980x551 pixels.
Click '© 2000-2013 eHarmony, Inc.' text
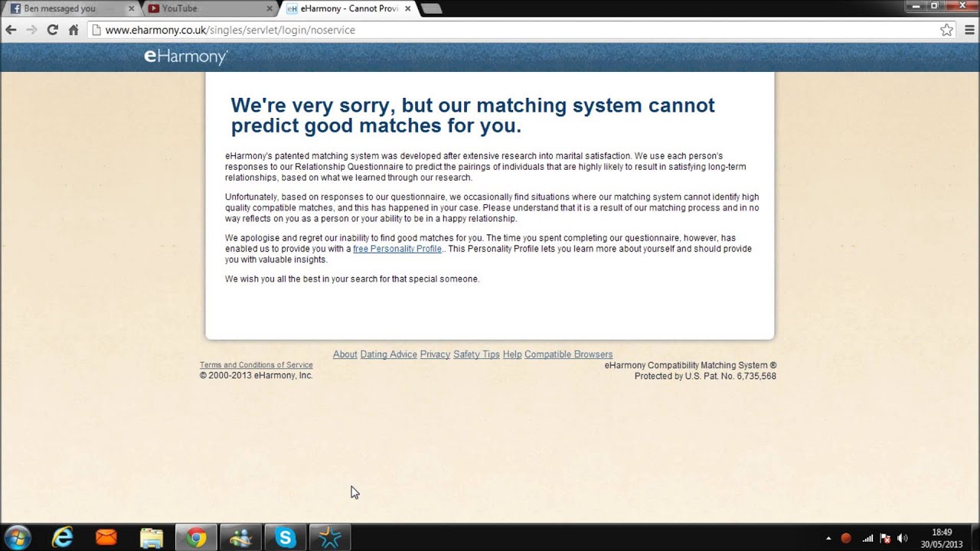(x=256, y=376)
